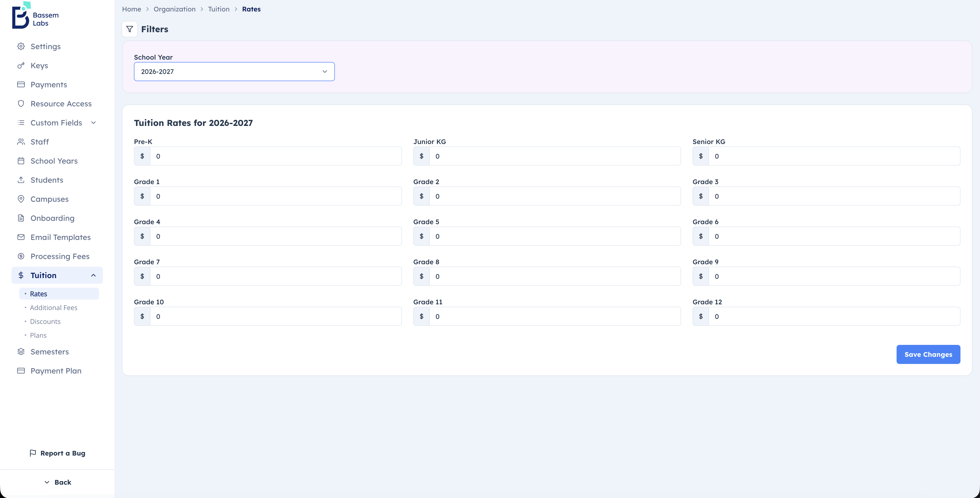
Task: Click the Grade 7 rate field
Action: 276,276
